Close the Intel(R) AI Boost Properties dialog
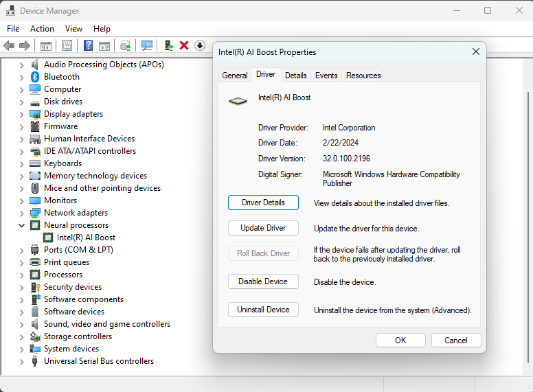 point(476,51)
